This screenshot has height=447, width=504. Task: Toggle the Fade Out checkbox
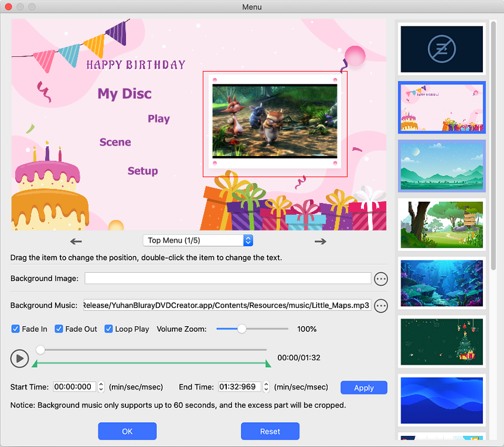[x=59, y=329]
